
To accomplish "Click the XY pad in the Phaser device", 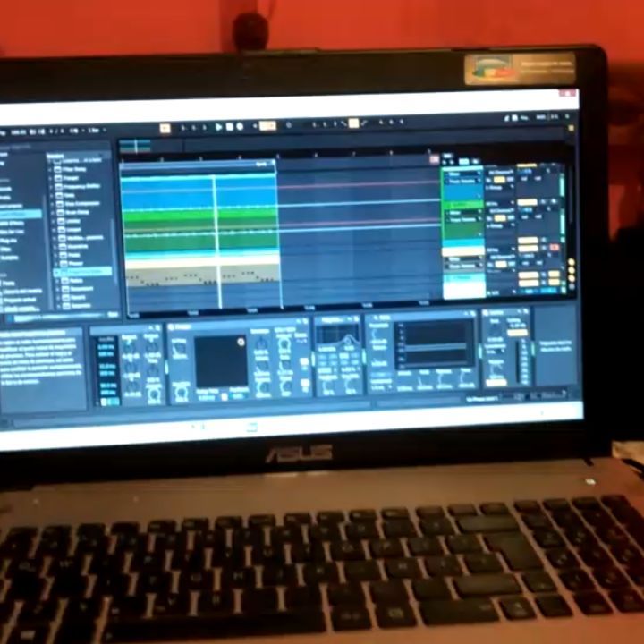I will pos(221,362).
